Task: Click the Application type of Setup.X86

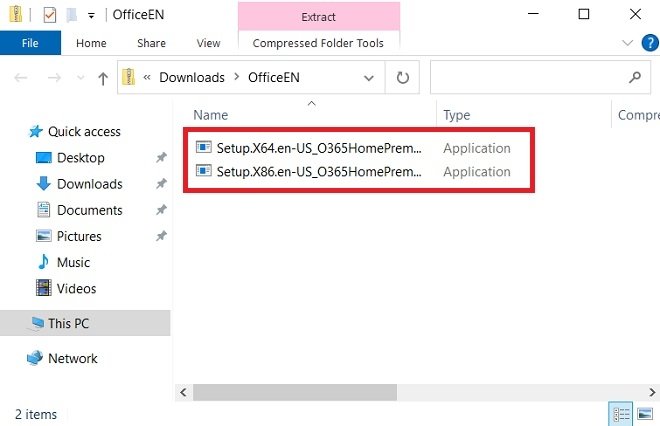Action: click(x=477, y=172)
